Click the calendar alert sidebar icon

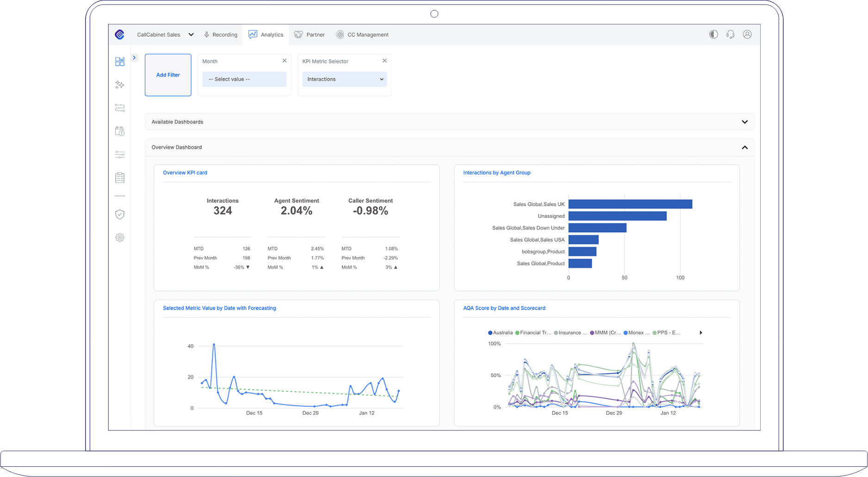(120, 131)
